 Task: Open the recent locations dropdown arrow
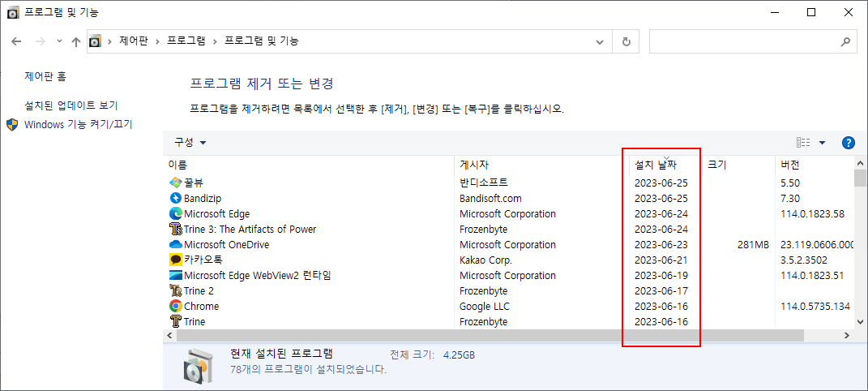click(60, 41)
